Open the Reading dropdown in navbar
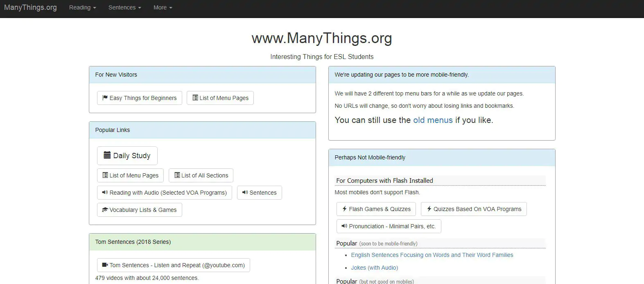644x284 pixels. click(x=82, y=7)
